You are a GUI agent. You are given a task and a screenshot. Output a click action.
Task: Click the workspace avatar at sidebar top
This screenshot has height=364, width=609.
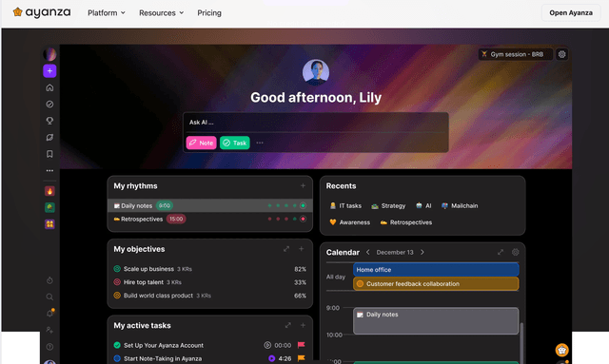click(x=49, y=54)
